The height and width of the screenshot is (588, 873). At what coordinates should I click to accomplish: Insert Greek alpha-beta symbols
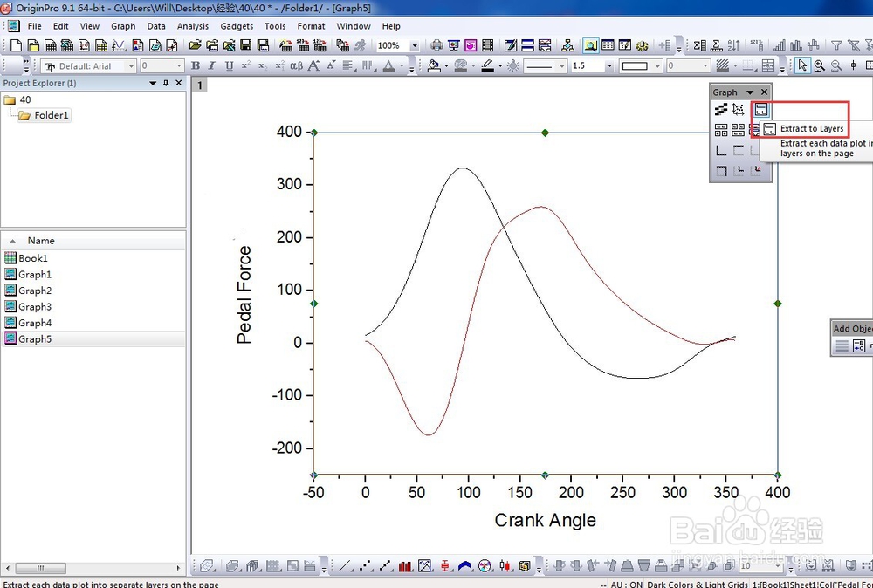(296, 65)
